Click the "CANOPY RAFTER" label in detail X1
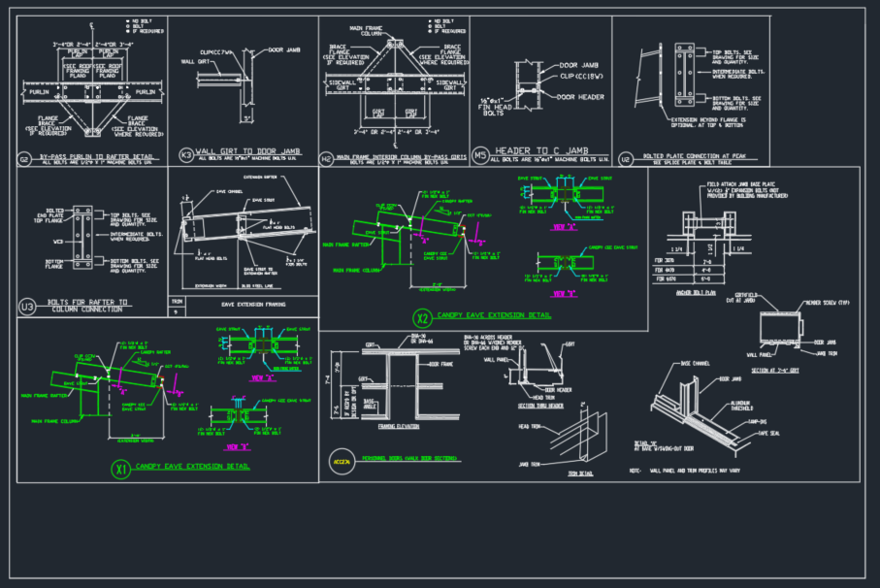Image resolution: width=880 pixels, height=588 pixels. coord(155,352)
